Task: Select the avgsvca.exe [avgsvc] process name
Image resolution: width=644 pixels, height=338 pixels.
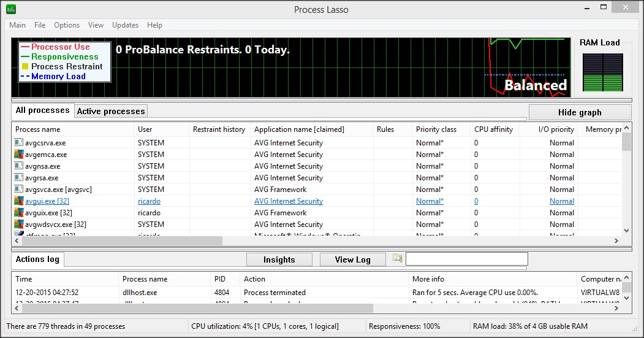Action: coord(58,189)
